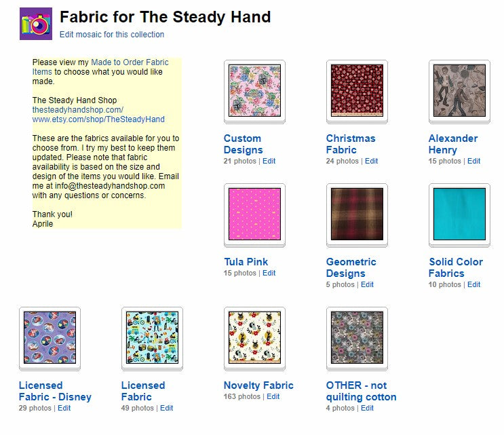This screenshot has width=504, height=435.
Task: Click Edit mosaic for this collection
Action: click(112, 35)
